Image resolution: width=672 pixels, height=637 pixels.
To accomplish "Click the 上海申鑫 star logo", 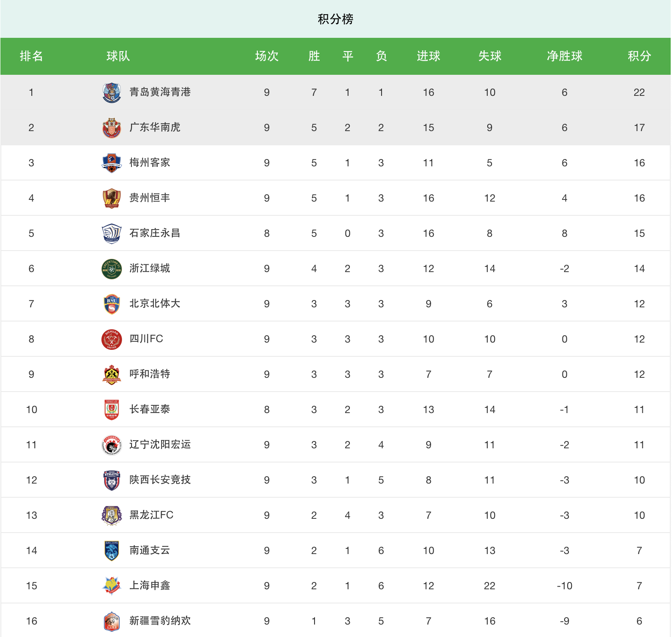I will click(112, 586).
